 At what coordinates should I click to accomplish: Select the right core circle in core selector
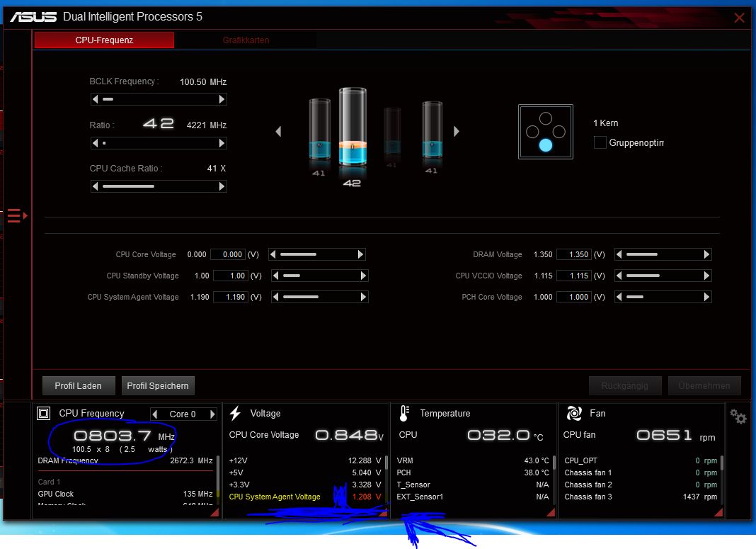pyautogui.click(x=559, y=132)
